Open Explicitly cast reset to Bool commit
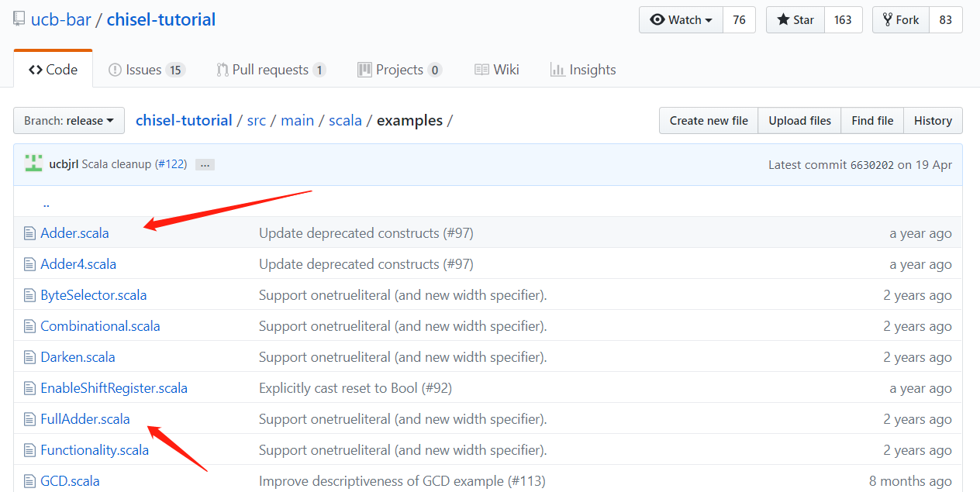 (x=355, y=388)
